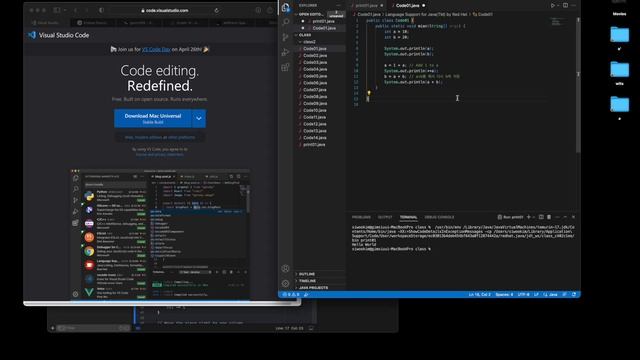The image size is (640, 360).
Task: Click the Run: print01 terminal label
Action: [510, 217]
